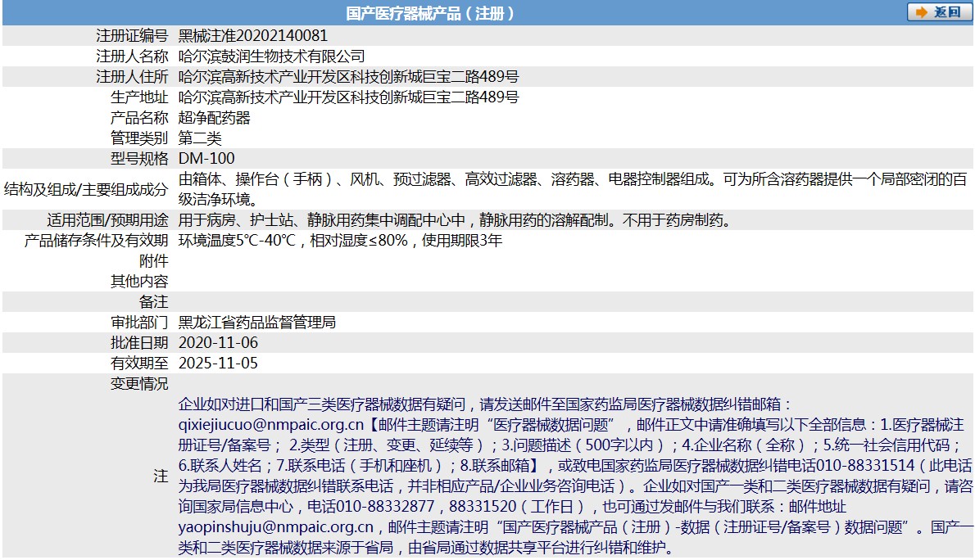The height and width of the screenshot is (560, 975).
Task: Click the 注册人住所 label
Action: pos(132,76)
